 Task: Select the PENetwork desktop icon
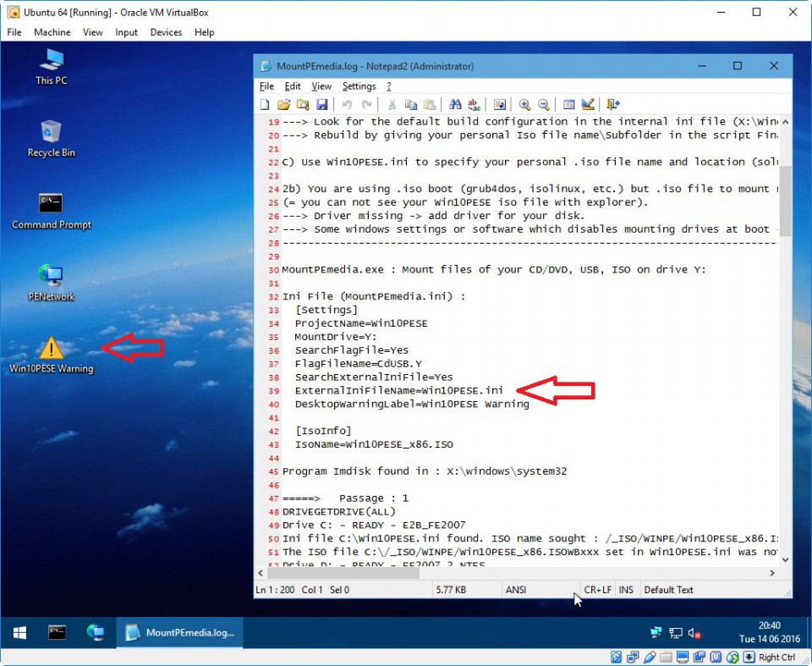point(52,283)
